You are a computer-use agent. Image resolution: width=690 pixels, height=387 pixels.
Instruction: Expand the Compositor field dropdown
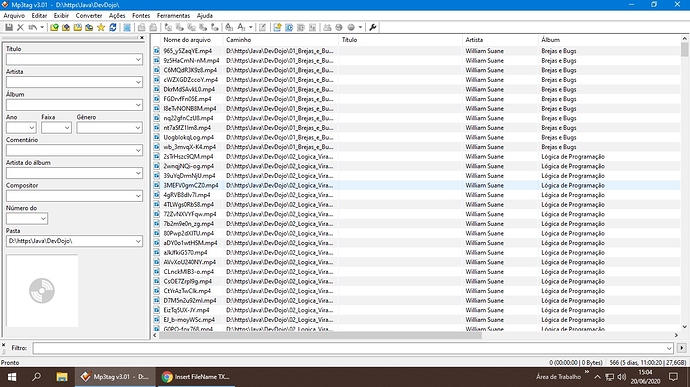click(x=138, y=196)
